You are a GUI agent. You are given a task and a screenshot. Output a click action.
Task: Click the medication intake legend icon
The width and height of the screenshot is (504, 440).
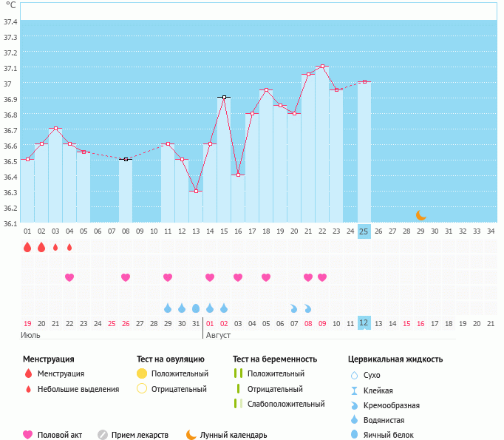[103, 435]
